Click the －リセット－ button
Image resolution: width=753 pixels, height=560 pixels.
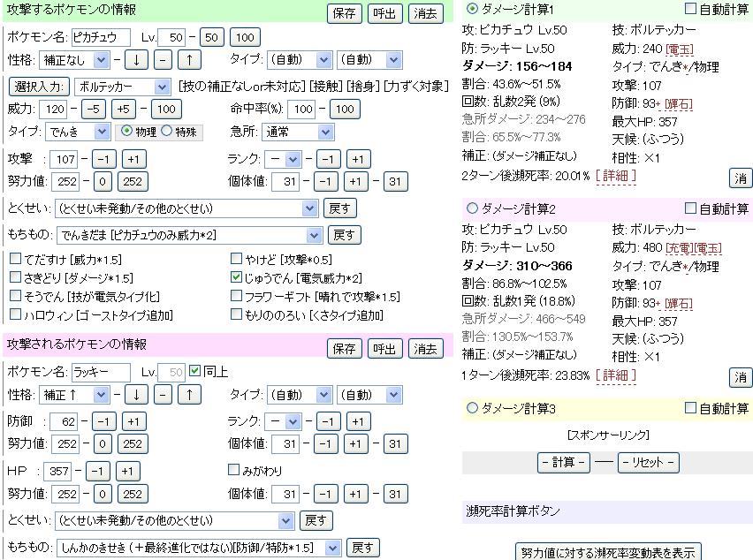point(648,463)
